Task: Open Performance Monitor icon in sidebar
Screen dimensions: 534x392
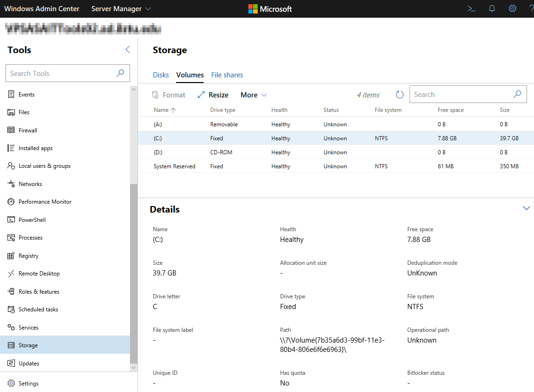Action: pos(11,202)
